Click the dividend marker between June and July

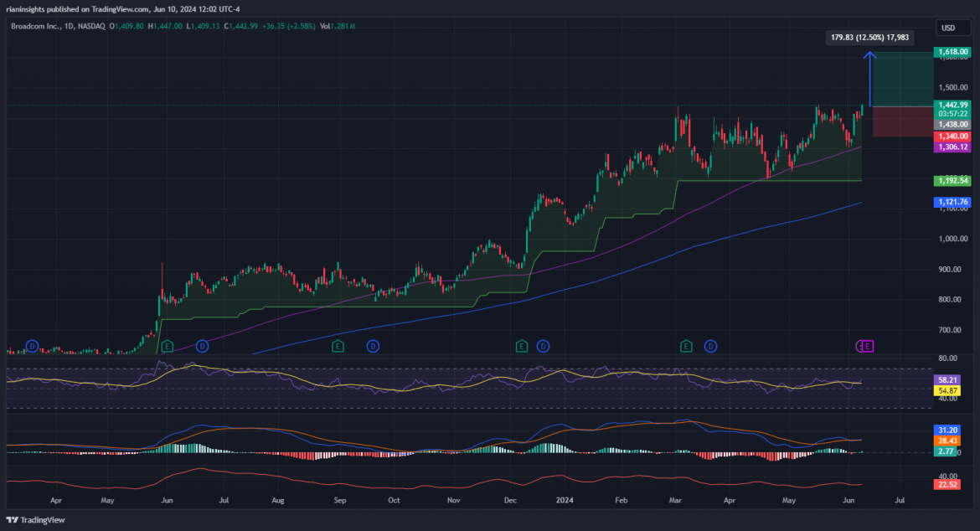[202, 346]
